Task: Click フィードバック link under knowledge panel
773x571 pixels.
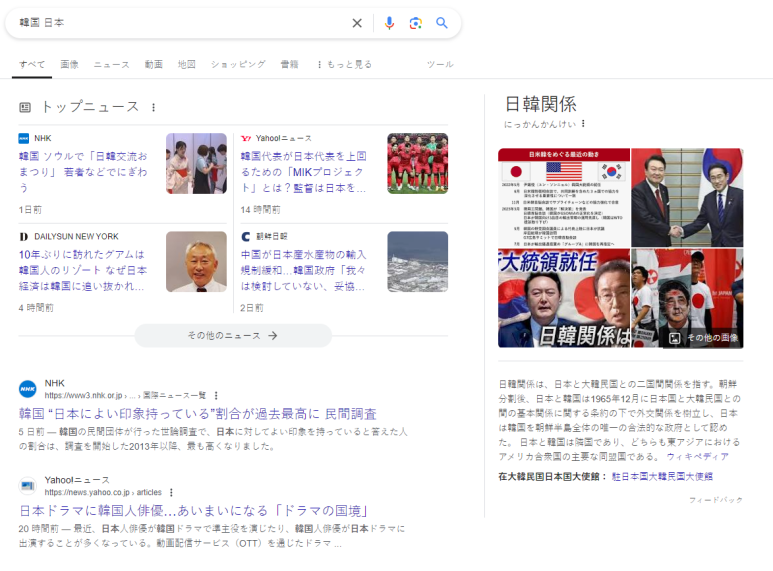Action: 716,500
